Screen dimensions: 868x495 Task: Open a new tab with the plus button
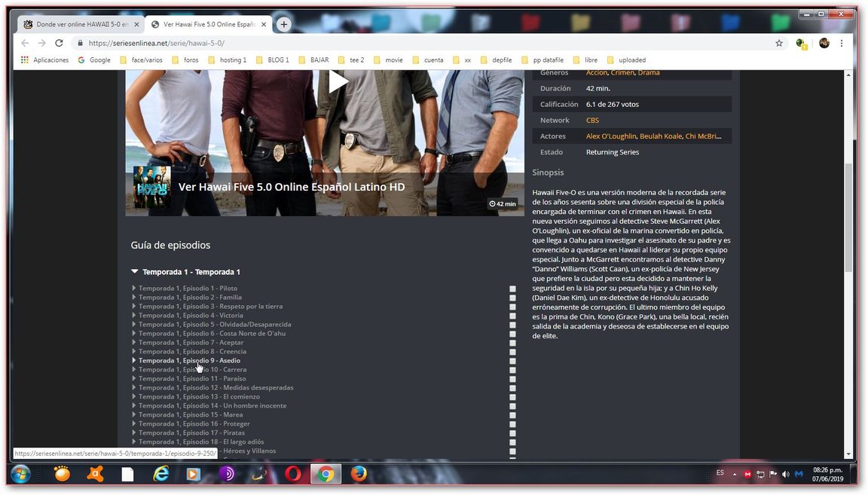pos(283,24)
